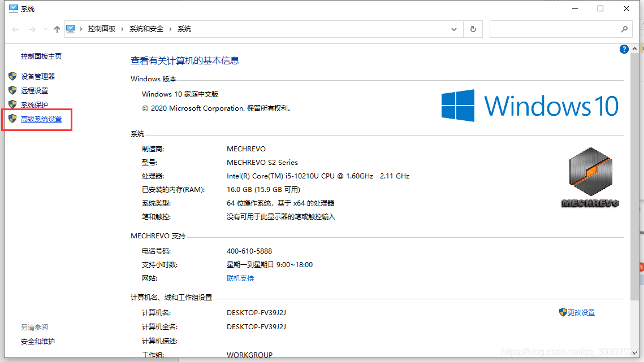Go up one level with Up arrow
Screen dimensions: 644x362
pos(57,29)
